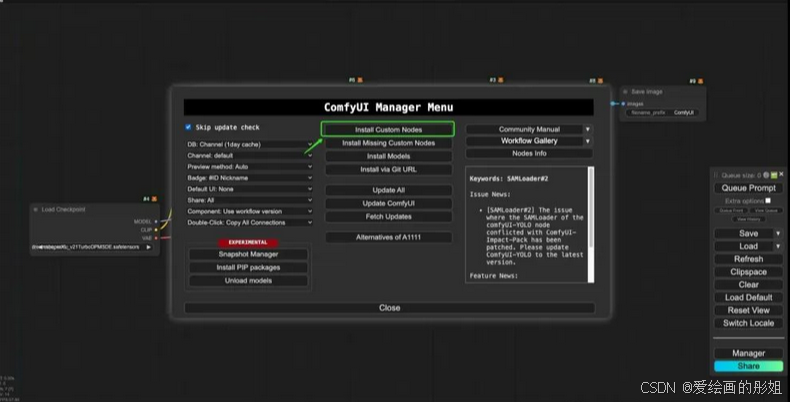Open the Double-Click: Copy All Connections dropdown
This screenshot has width=790, height=402.
pos(249,222)
